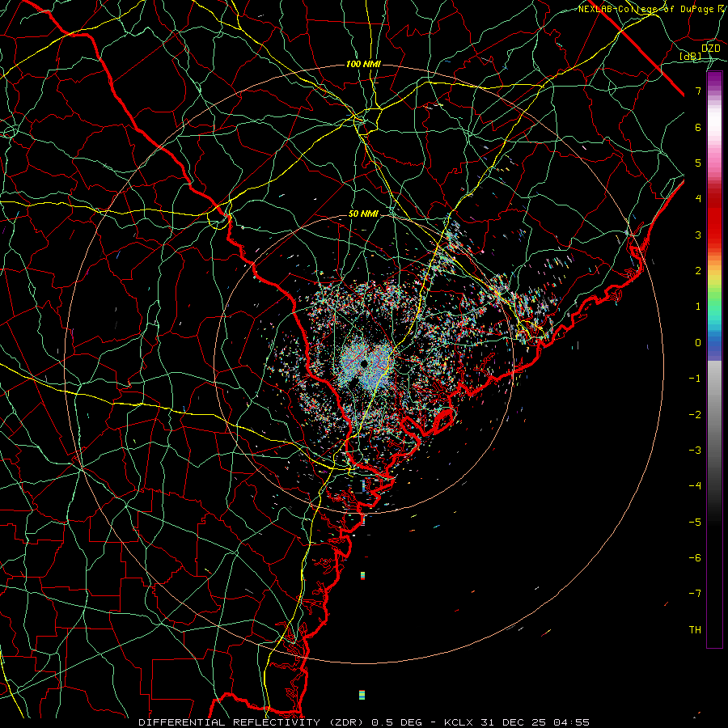Click the DZD product label above the color scale
This screenshot has height=728, width=728.
pos(710,49)
